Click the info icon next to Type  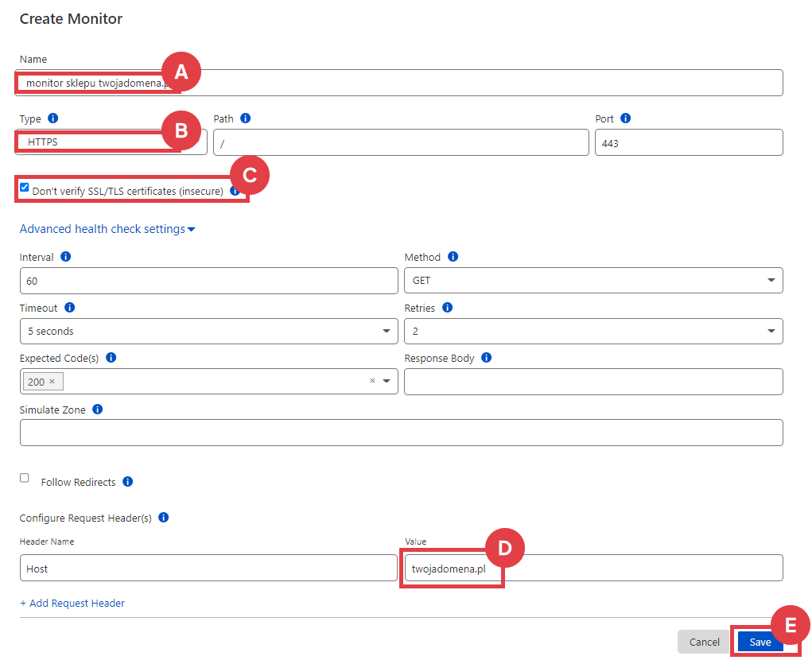pyautogui.click(x=53, y=118)
